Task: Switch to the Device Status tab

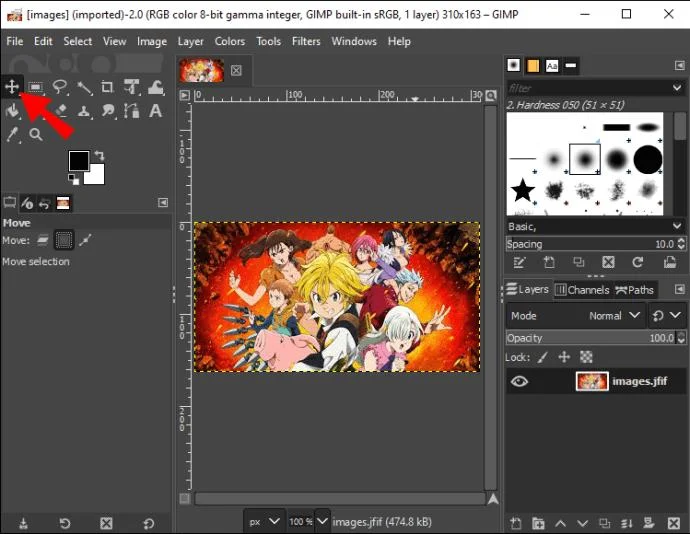Action: pos(27,203)
